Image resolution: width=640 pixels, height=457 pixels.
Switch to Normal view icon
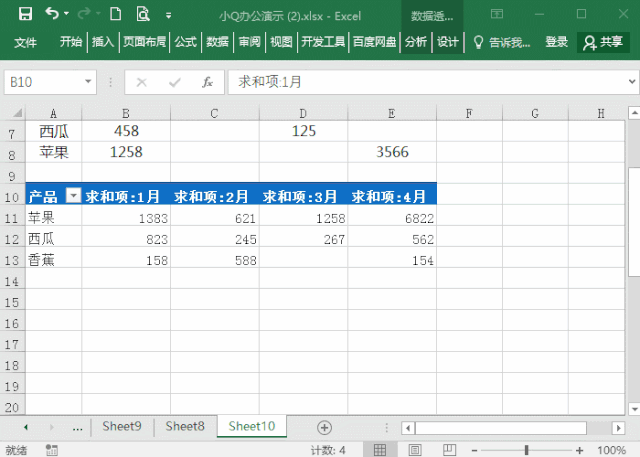pos(380,450)
